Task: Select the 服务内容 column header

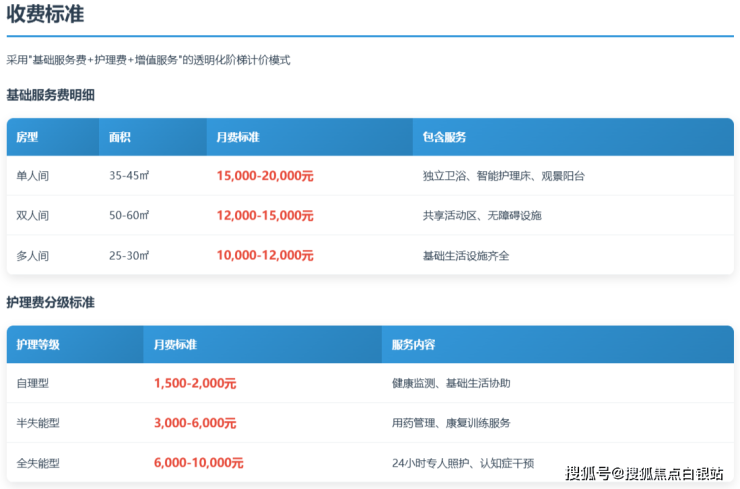Action: click(413, 345)
